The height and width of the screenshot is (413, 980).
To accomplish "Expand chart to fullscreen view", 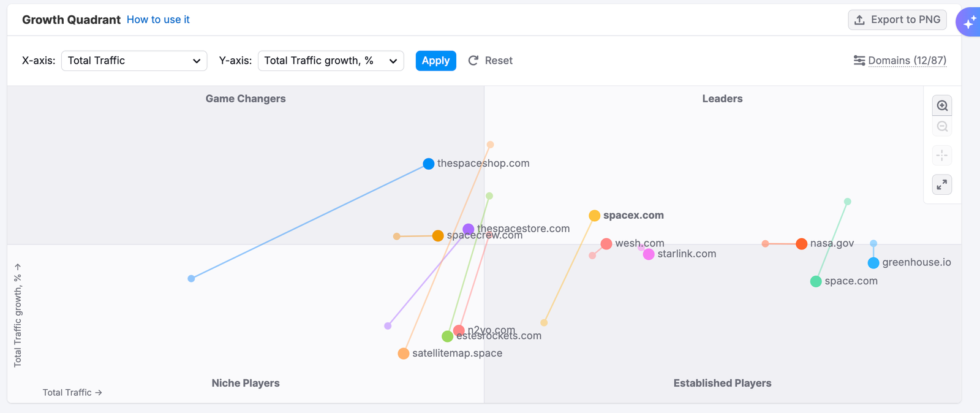I will [942, 184].
